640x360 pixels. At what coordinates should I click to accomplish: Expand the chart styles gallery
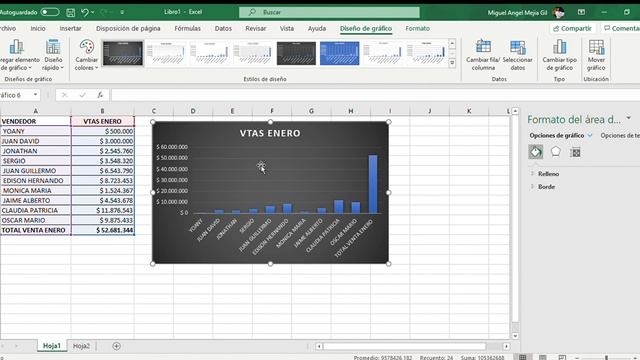click(452, 63)
